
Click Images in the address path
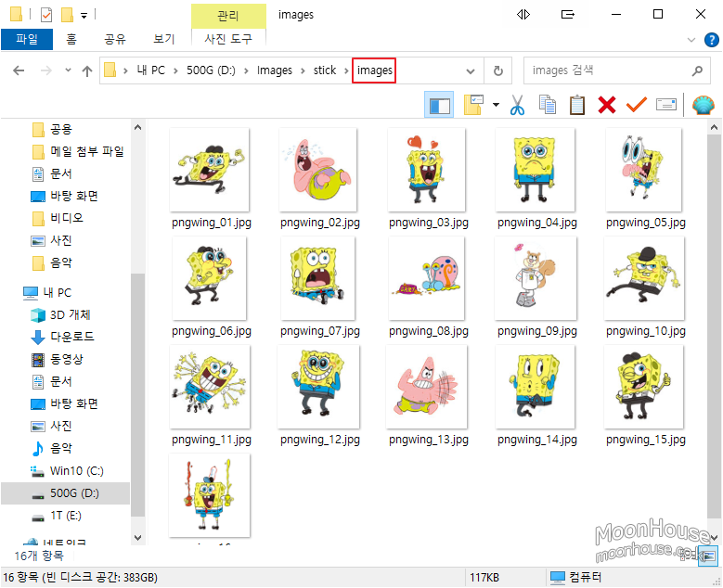(275, 70)
